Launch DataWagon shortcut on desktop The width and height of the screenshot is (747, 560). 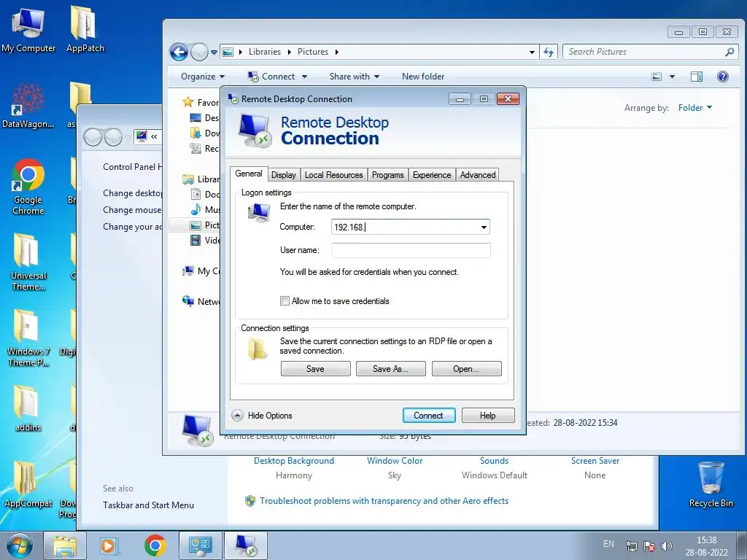tap(28, 106)
